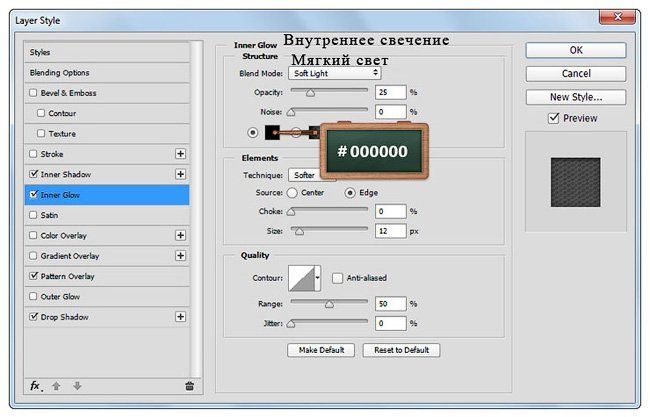This screenshot has height=417, width=650.
Task: Click the black glow color swatch
Action: [272, 133]
